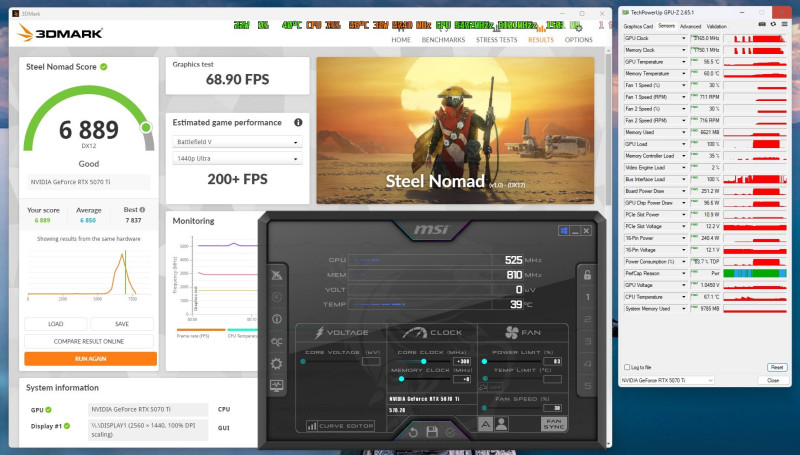This screenshot has width=800, height=455.
Task: Toggle the Afterburner profile lock icon
Action: (x=587, y=275)
